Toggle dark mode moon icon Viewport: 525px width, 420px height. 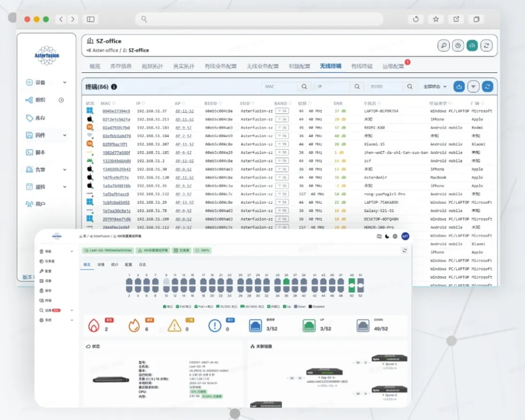coord(387,236)
